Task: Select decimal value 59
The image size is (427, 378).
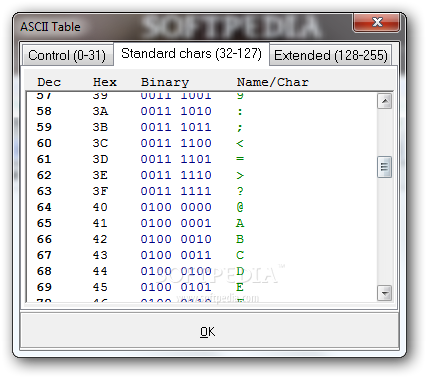Action: point(44,127)
